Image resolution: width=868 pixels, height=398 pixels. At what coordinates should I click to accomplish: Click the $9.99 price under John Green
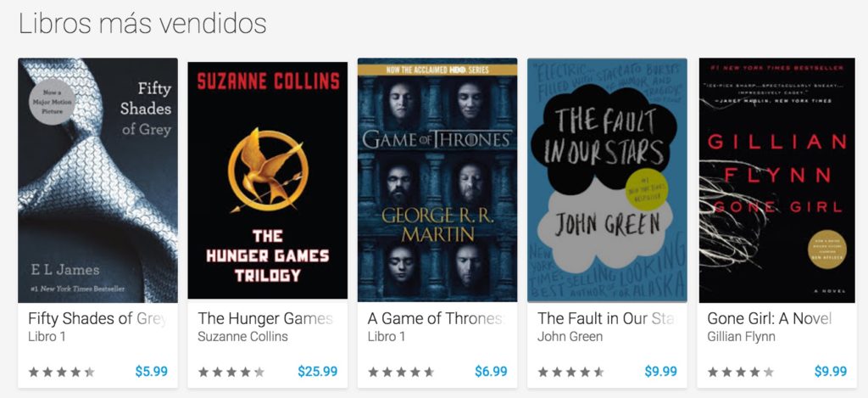(x=660, y=372)
